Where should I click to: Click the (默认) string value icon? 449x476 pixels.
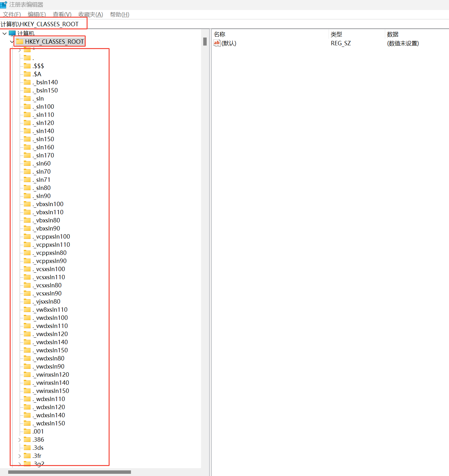tap(217, 43)
